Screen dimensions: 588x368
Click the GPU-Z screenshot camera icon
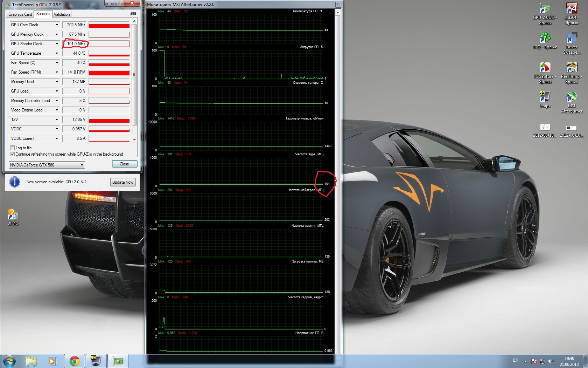[133, 14]
